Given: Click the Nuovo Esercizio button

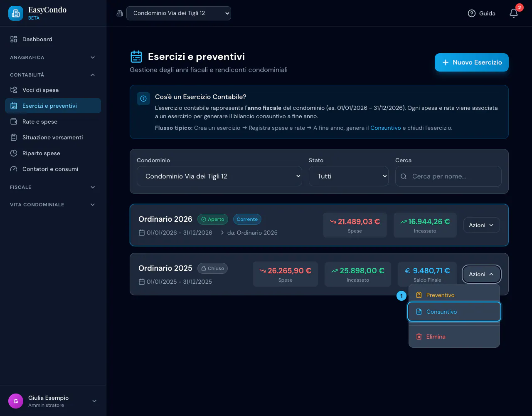Looking at the screenshot, I should coord(471,62).
